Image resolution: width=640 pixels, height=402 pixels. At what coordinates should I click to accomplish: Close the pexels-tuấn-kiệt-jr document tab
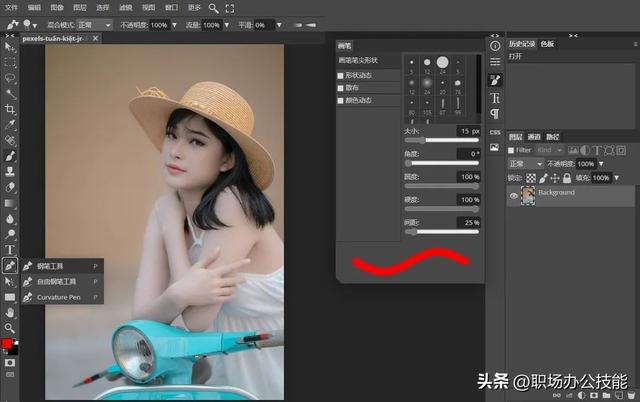pyautogui.click(x=95, y=38)
